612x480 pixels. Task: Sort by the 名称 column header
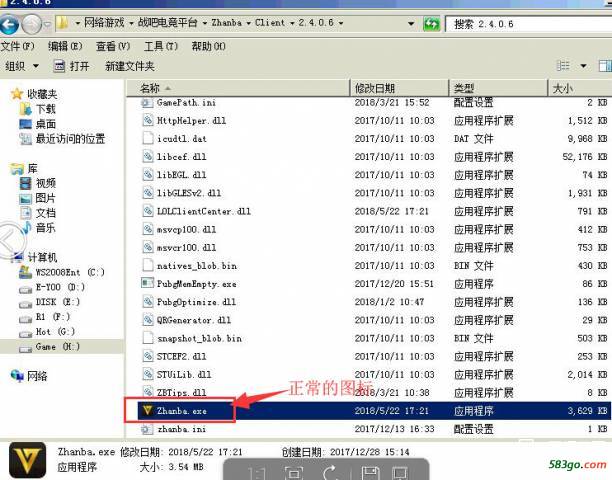pyautogui.click(x=238, y=88)
